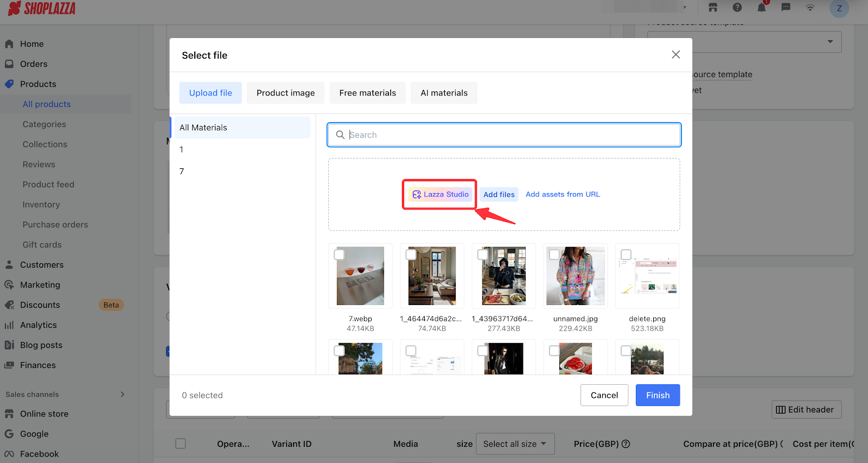Image resolution: width=868 pixels, height=463 pixels.
Task: Check the 7.webp image checkbox
Action: pyautogui.click(x=339, y=255)
